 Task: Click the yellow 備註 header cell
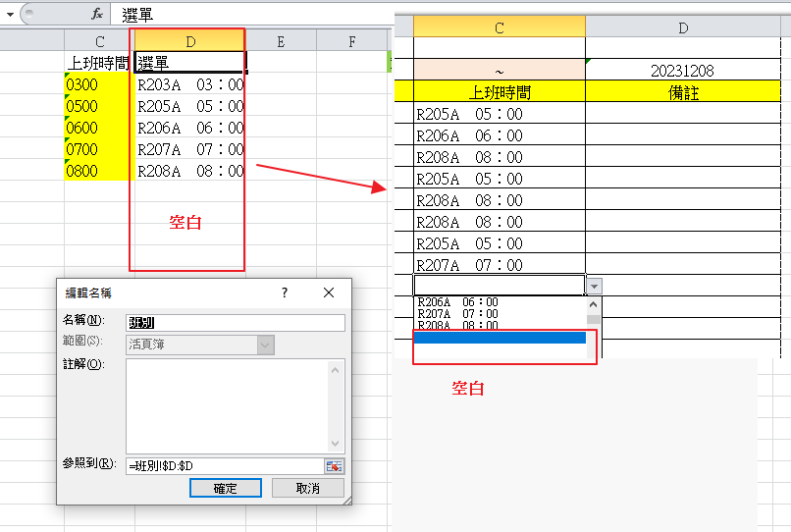pos(682,92)
